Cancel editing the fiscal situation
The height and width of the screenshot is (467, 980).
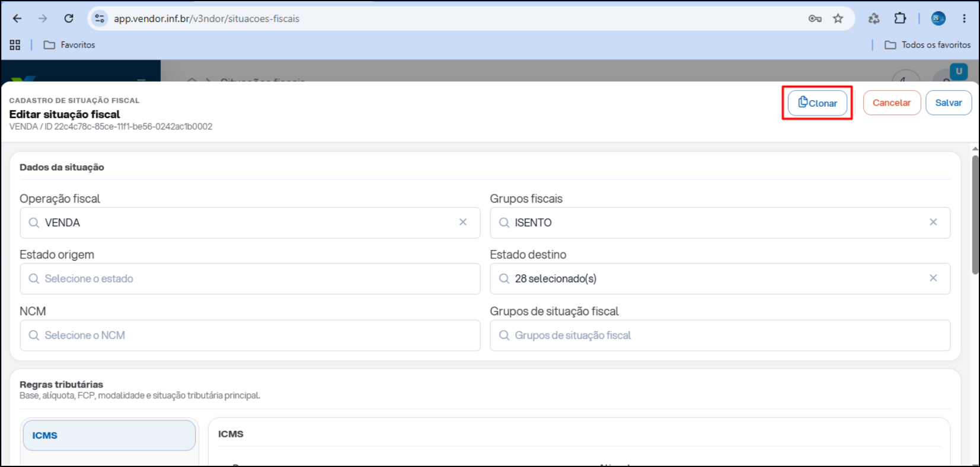[892, 103]
